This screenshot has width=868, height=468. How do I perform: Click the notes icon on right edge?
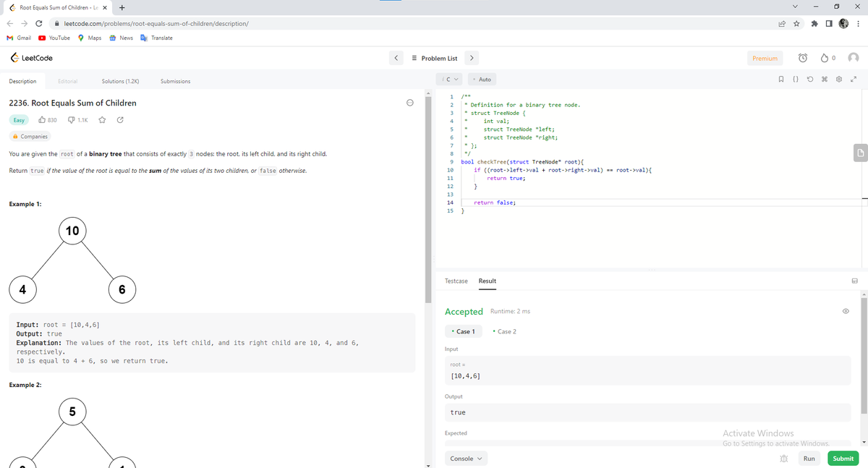click(x=859, y=153)
